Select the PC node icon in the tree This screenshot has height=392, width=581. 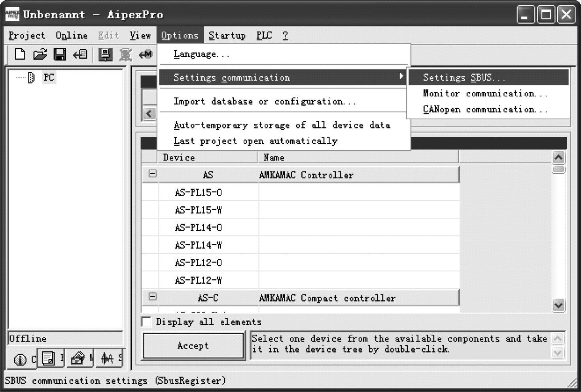[x=32, y=77]
